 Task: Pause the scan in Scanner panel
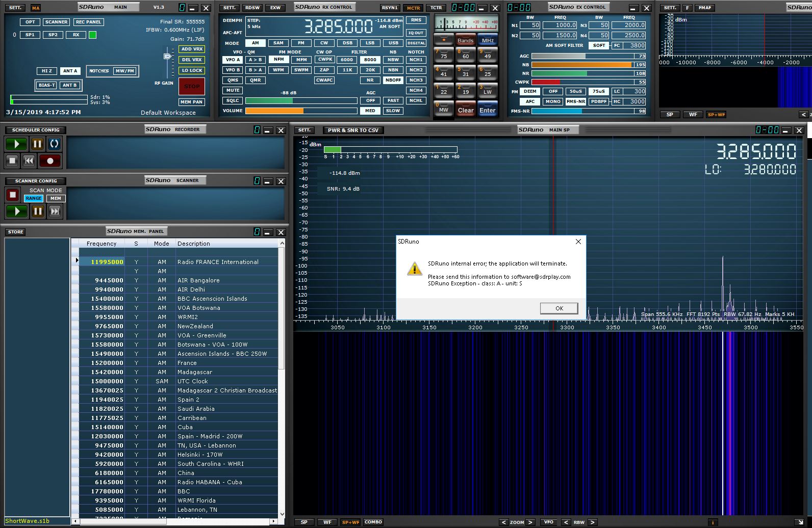point(38,211)
